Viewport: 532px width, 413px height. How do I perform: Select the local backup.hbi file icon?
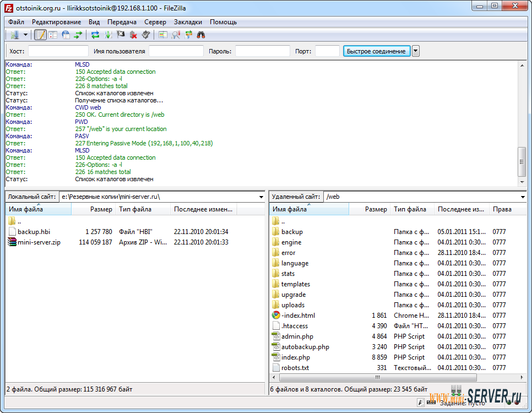tap(12, 231)
